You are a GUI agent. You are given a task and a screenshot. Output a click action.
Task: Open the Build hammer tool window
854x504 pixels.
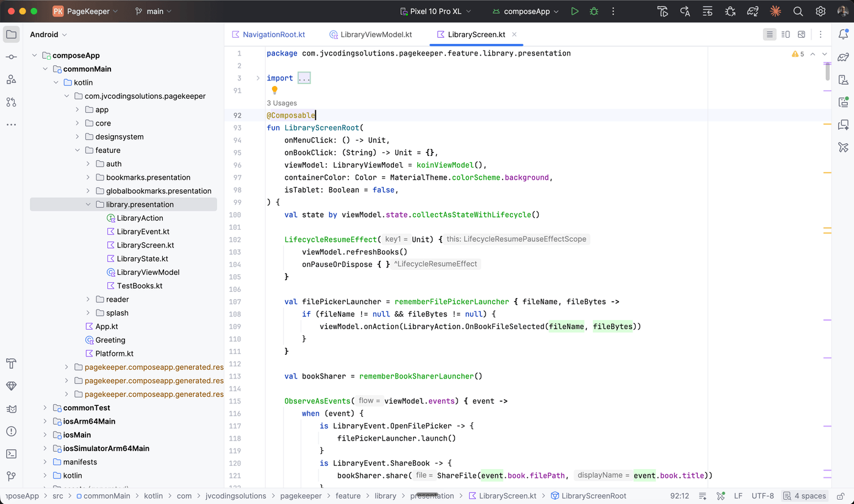point(11,364)
